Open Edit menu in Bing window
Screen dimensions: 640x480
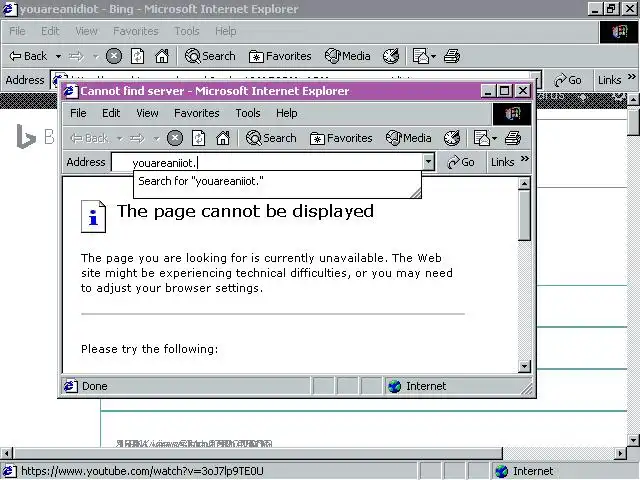click(x=50, y=31)
